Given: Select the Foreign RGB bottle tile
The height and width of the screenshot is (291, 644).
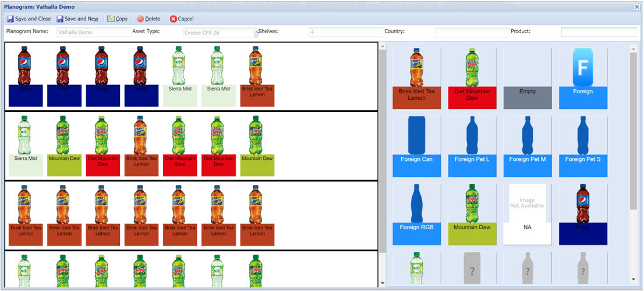Looking at the screenshot, I should tap(416, 214).
